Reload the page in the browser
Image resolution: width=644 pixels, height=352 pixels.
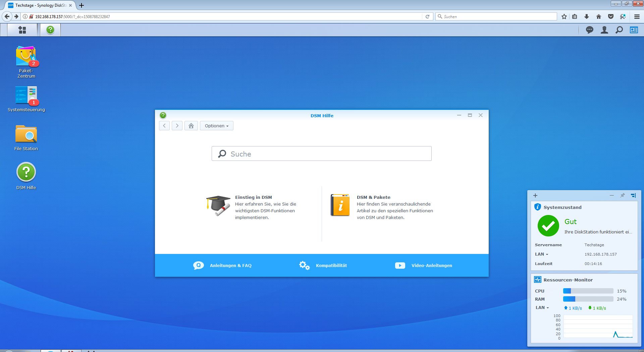tap(427, 16)
